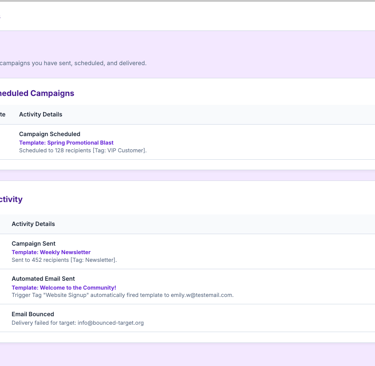This screenshot has height=366, width=375.
Task: Click the recent activity table Activity Details header
Action: tap(33, 224)
